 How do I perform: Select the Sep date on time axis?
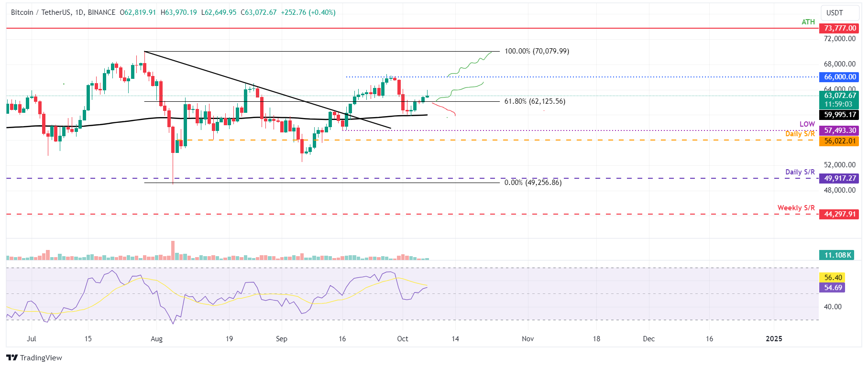[x=282, y=339]
